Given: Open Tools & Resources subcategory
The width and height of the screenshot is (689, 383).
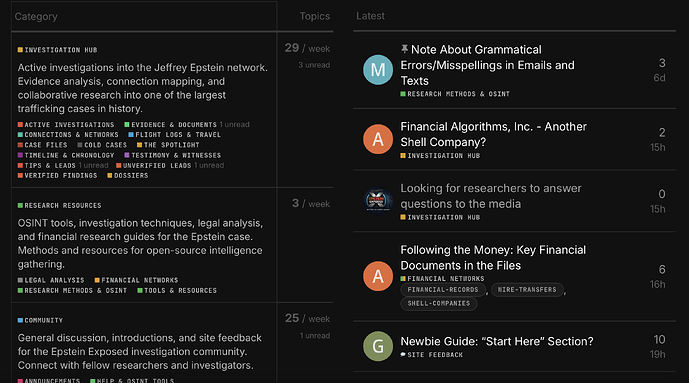Looking at the screenshot, I should point(177,291).
